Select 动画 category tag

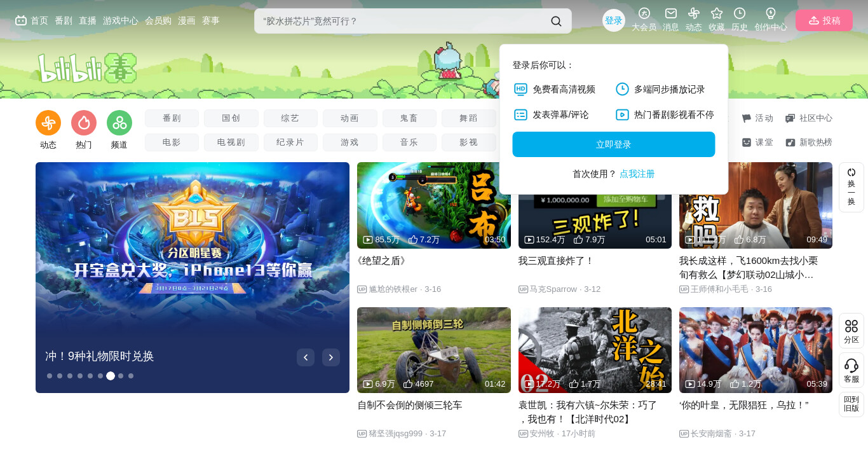pos(349,118)
